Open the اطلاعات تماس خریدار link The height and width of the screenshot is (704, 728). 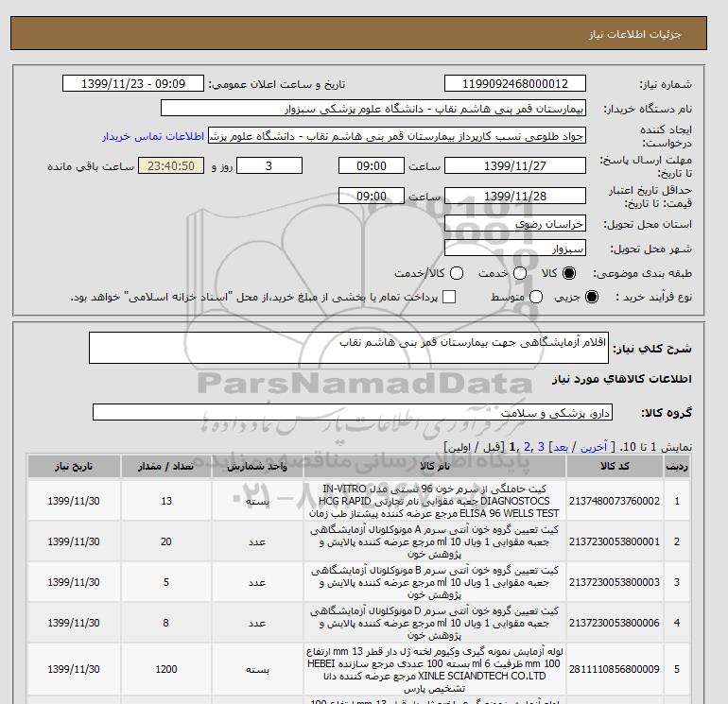(x=153, y=136)
